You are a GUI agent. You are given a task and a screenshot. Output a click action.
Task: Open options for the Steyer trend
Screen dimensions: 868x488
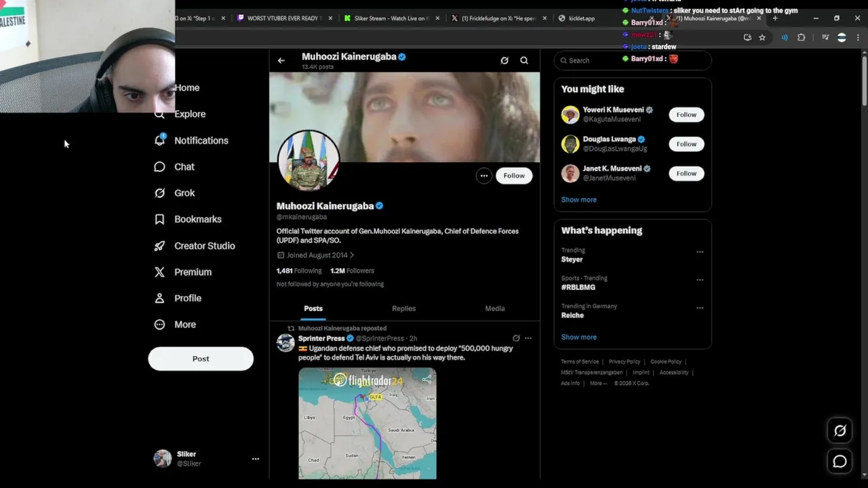pos(700,252)
